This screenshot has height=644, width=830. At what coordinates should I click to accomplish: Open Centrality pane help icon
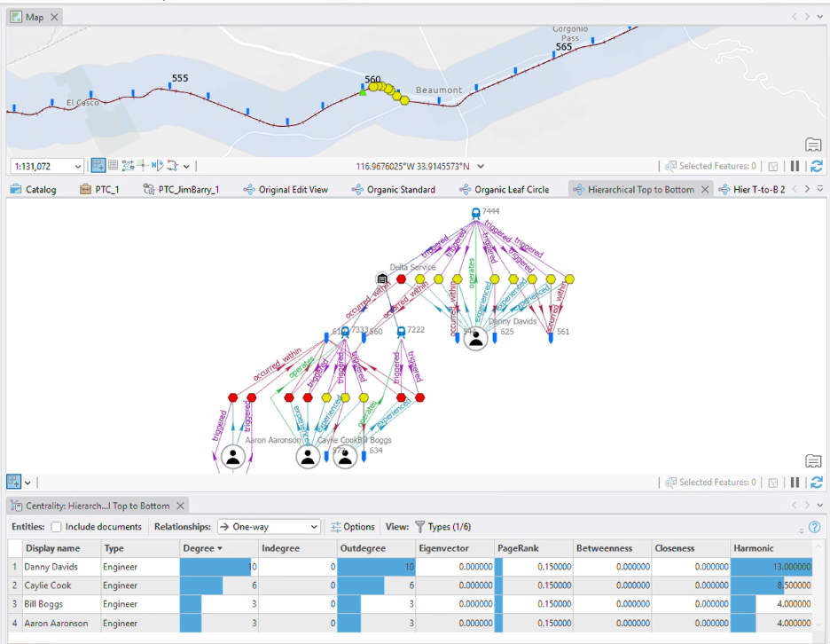click(815, 527)
